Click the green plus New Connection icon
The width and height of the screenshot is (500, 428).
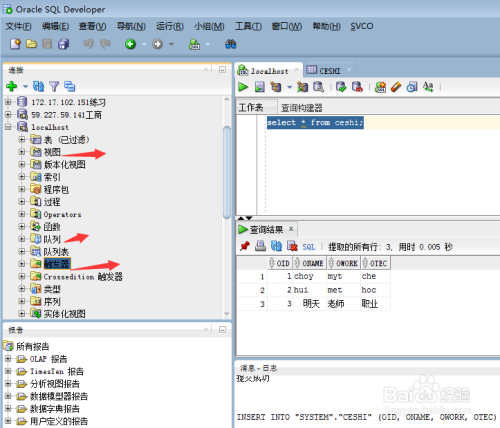pyautogui.click(x=12, y=86)
